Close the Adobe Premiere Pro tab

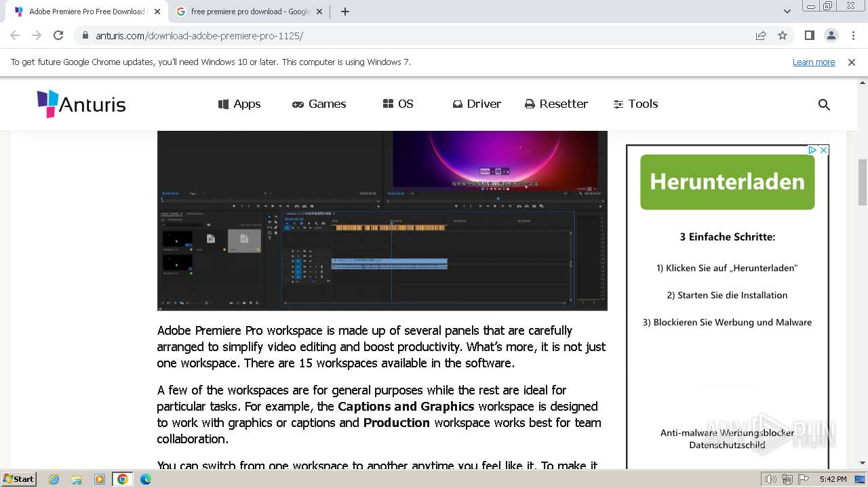tap(157, 12)
